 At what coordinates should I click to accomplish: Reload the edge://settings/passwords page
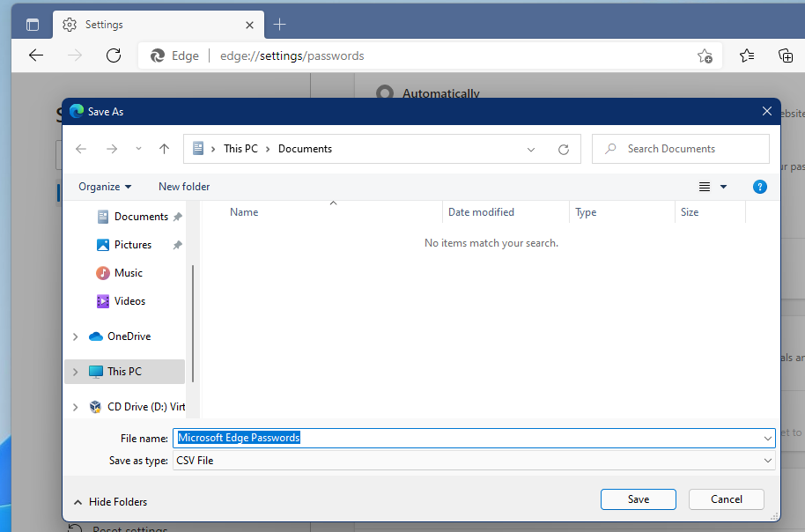tap(113, 55)
